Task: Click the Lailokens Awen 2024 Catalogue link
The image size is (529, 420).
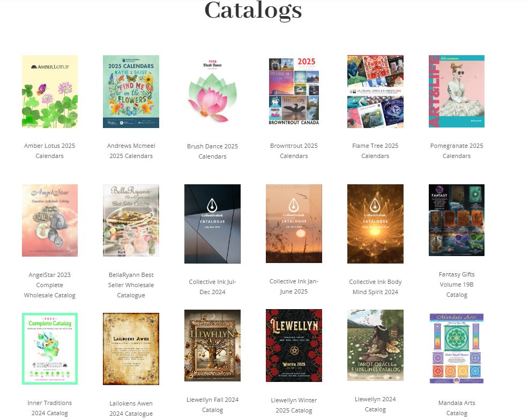Action: [131, 409]
